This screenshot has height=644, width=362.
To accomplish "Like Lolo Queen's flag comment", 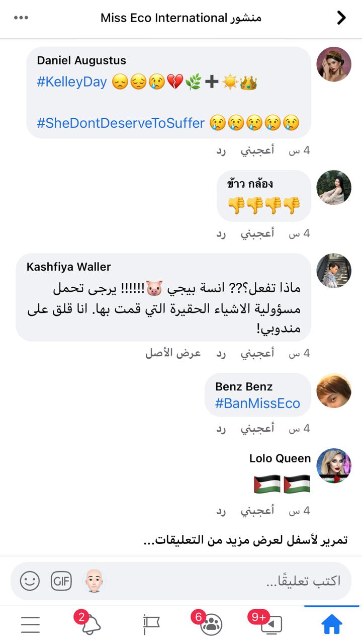I will [x=257, y=510].
